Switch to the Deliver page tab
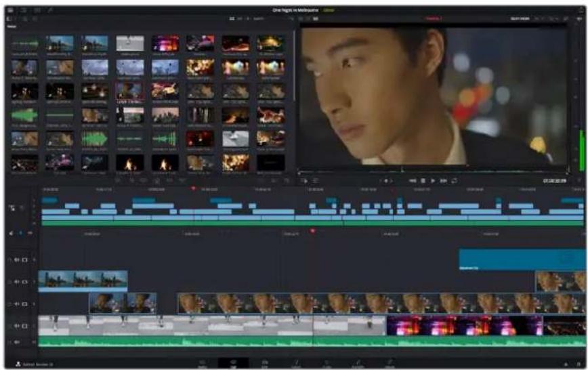 click(390, 363)
